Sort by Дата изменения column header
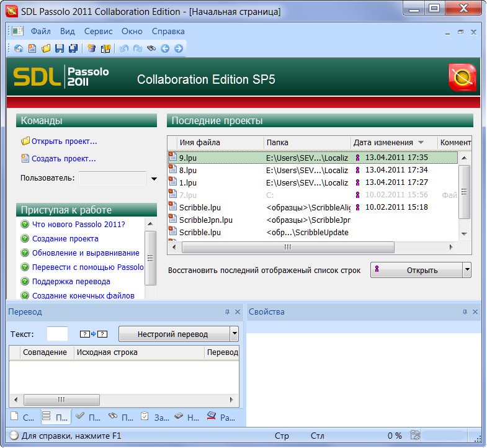Viewport: 487px width, 448px height. pyautogui.click(x=394, y=143)
